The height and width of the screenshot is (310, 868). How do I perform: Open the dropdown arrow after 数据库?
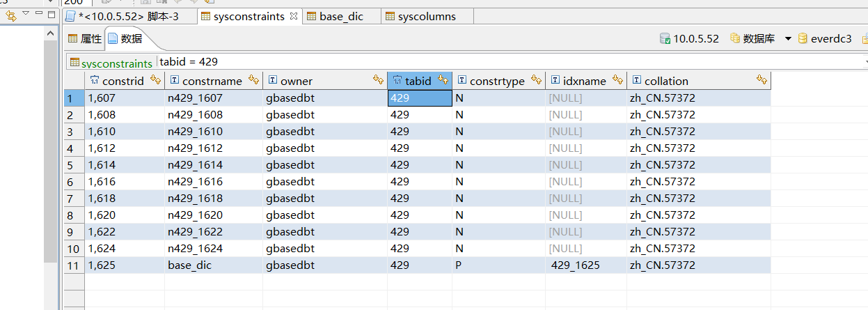click(x=788, y=39)
